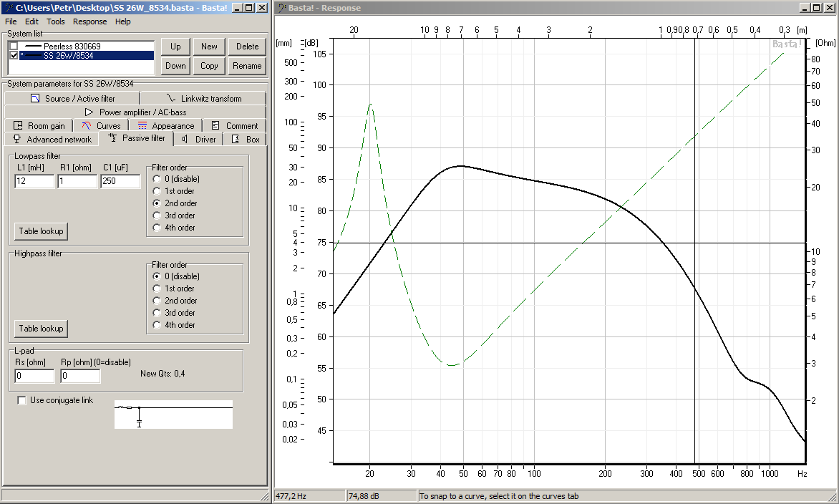The height and width of the screenshot is (504, 839).
Task: Switch to the Linkwitz transform tab
Action: tap(203, 99)
